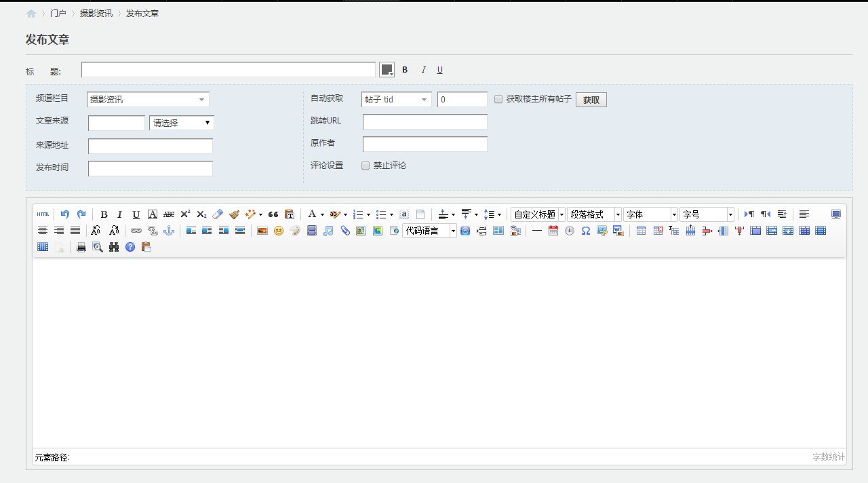Apply superscript formatting
The width and height of the screenshot is (868, 483).
185,214
